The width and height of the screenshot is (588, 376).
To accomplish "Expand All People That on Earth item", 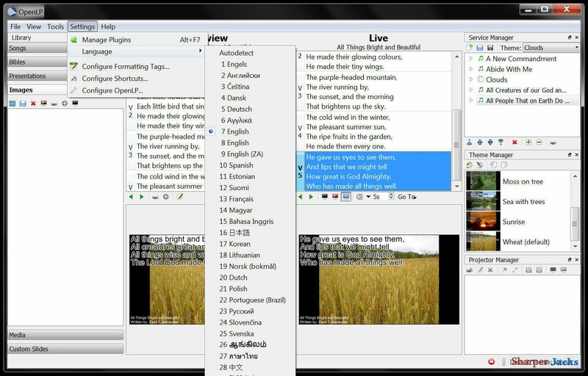I will tap(471, 101).
